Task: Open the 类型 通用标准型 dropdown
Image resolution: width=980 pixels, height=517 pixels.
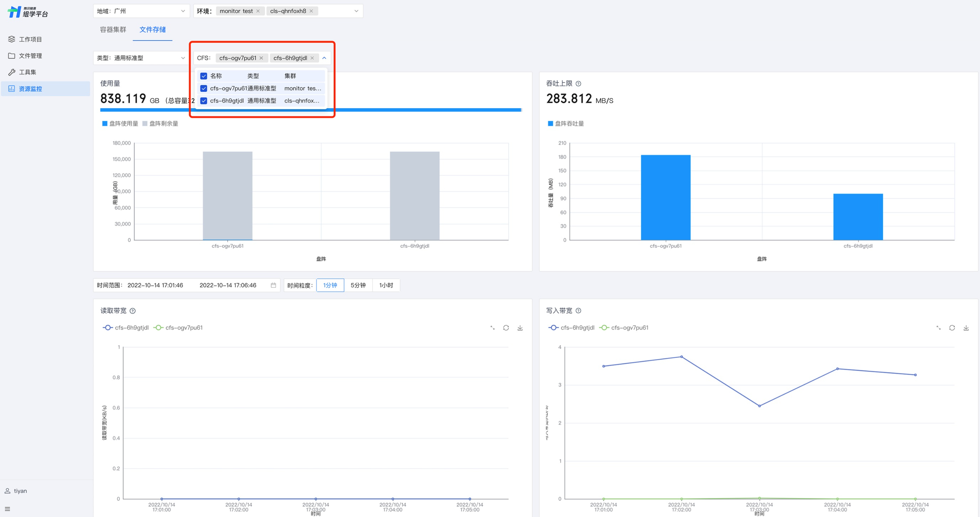Action: pos(141,58)
